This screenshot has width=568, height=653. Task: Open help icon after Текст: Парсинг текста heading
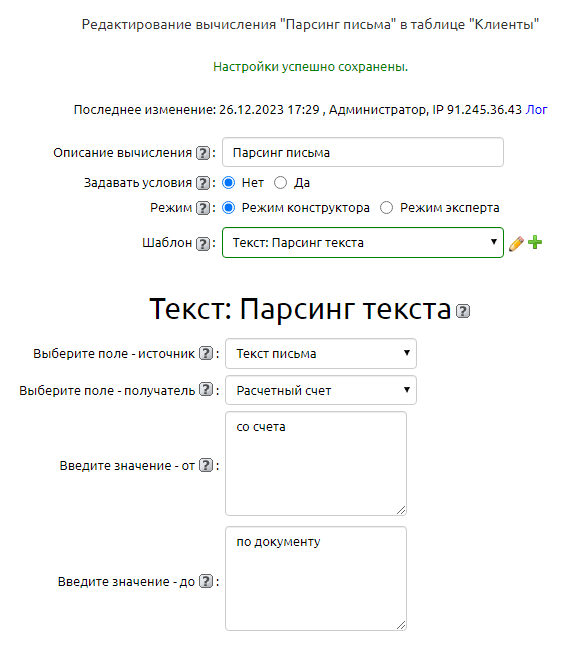[463, 311]
